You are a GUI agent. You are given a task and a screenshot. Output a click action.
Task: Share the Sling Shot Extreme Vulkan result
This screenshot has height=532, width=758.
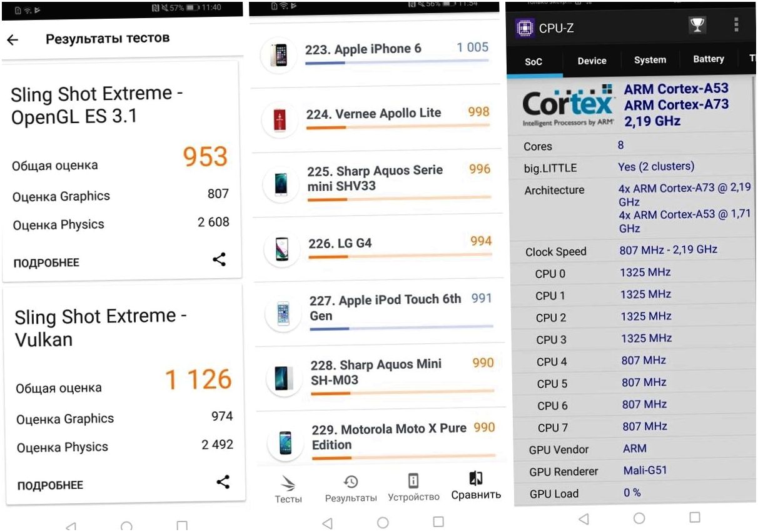click(223, 482)
